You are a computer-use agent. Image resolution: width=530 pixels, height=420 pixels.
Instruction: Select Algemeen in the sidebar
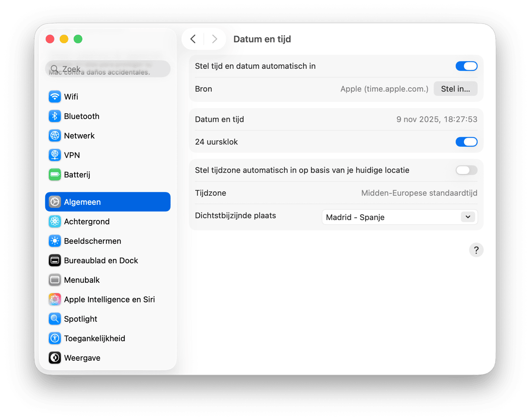pos(108,202)
